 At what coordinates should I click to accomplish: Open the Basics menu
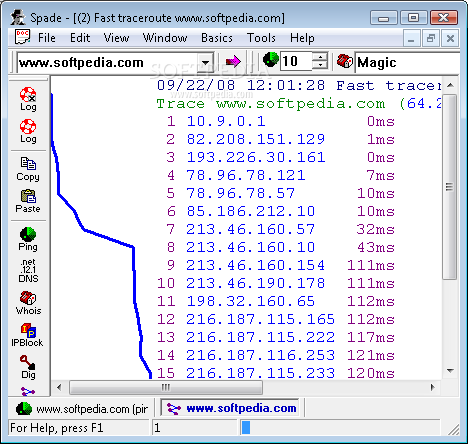coord(217,38)
